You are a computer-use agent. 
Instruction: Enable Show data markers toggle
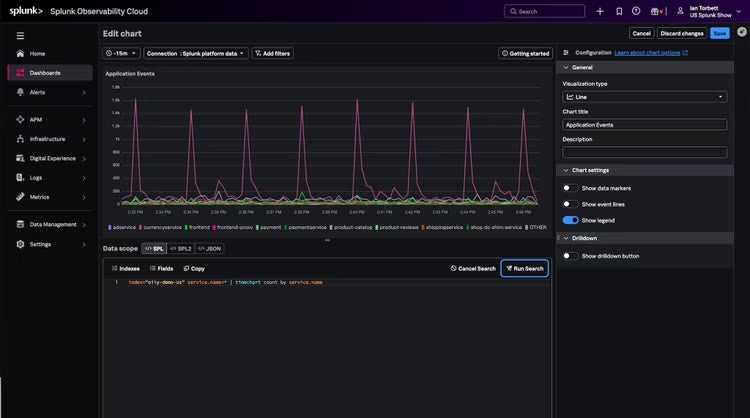pos(570,188)
